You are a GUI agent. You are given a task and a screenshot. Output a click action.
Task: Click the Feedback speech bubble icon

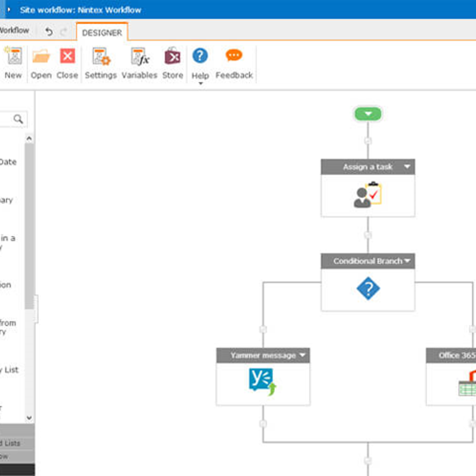point(234,56)
